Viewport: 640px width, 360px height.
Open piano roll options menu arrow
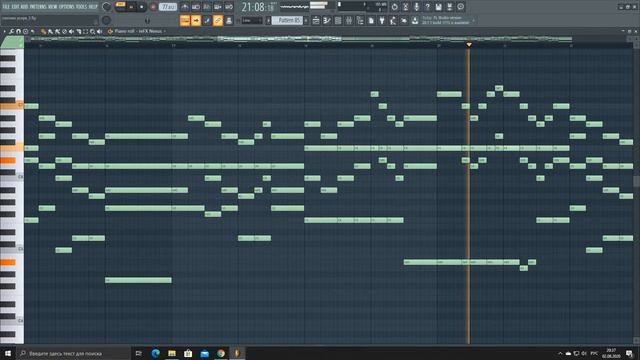click(x=4, y=31)
